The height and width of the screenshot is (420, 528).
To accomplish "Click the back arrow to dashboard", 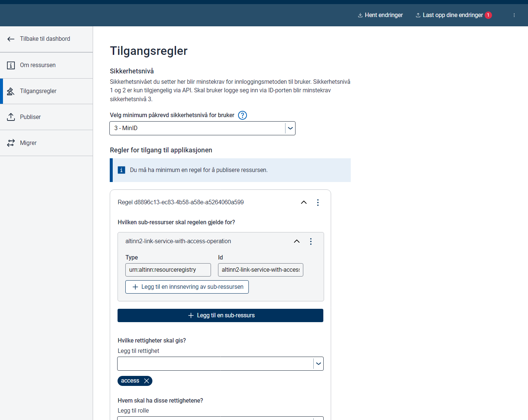I will pyautogui.click(x=11, y=39).
